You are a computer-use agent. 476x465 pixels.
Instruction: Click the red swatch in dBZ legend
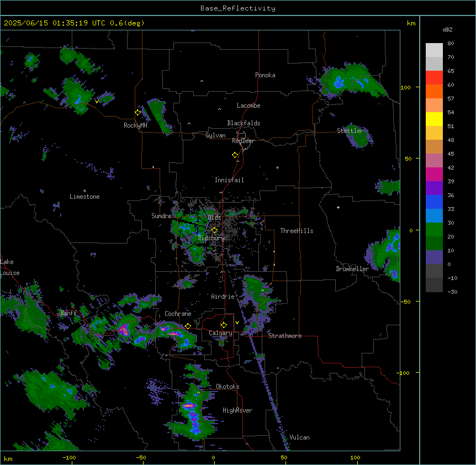434,77
